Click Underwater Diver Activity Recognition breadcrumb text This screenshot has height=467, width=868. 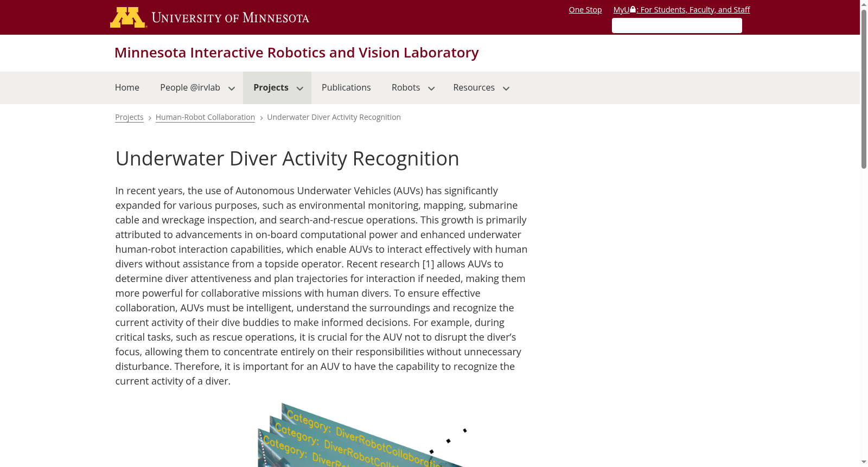pyautogui.click(x=334, y=117)
